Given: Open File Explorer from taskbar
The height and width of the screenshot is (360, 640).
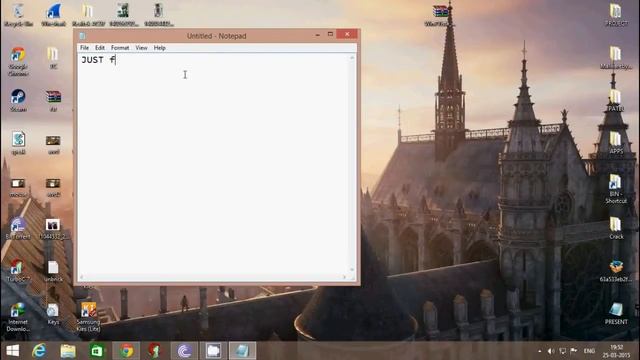Looking at the screenshot, I should click(x=68, y=351).
